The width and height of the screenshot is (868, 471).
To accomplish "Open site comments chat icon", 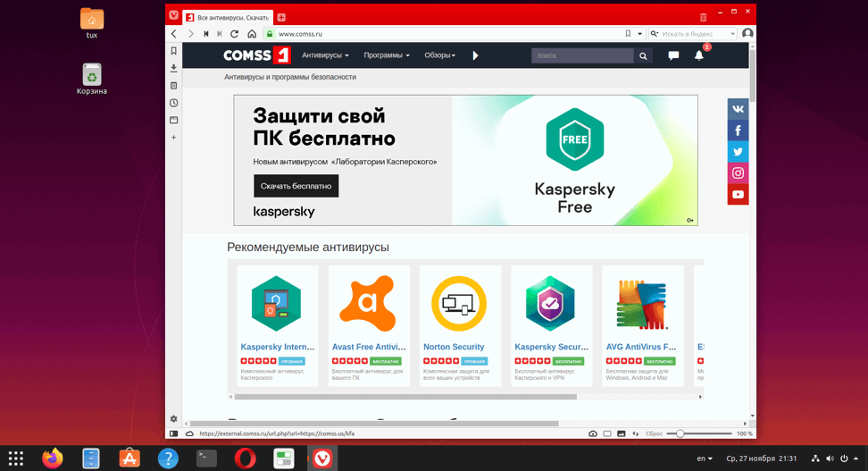I will [673, 55].
